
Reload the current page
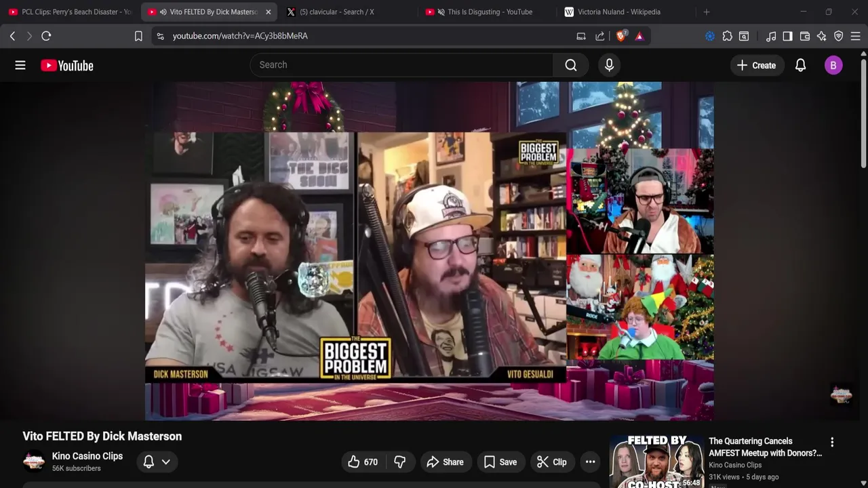click(x=46, y=36)
